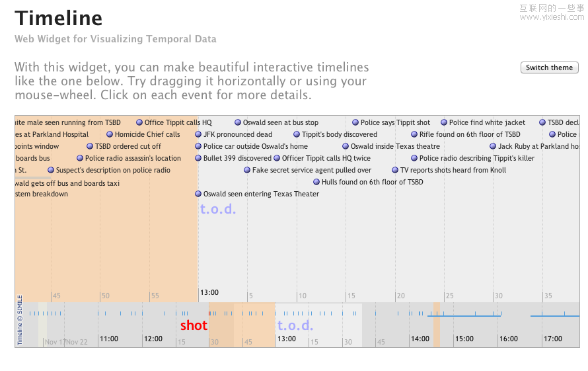Click the 'Hulls found on 6th floor' dot

pos(316,182)
